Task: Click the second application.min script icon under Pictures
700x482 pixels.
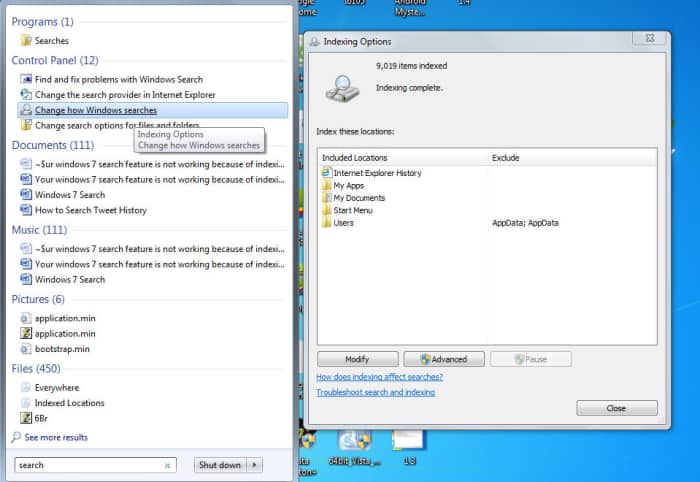Action: [26, 333]
